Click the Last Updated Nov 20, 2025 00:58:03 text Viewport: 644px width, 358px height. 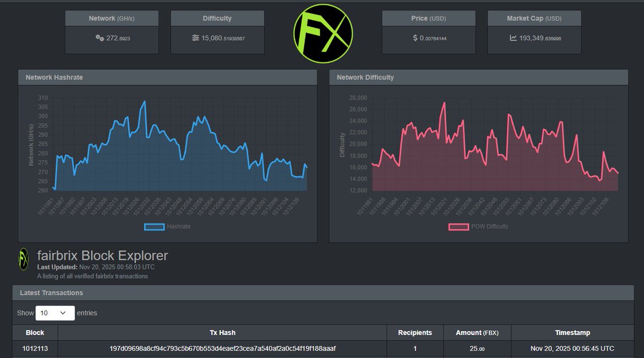96,267
